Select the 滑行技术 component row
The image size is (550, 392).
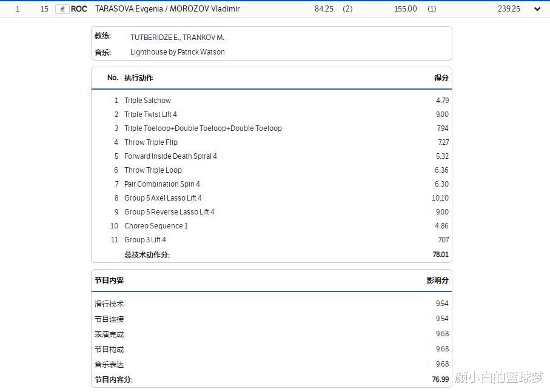click(x=272, y=304)
